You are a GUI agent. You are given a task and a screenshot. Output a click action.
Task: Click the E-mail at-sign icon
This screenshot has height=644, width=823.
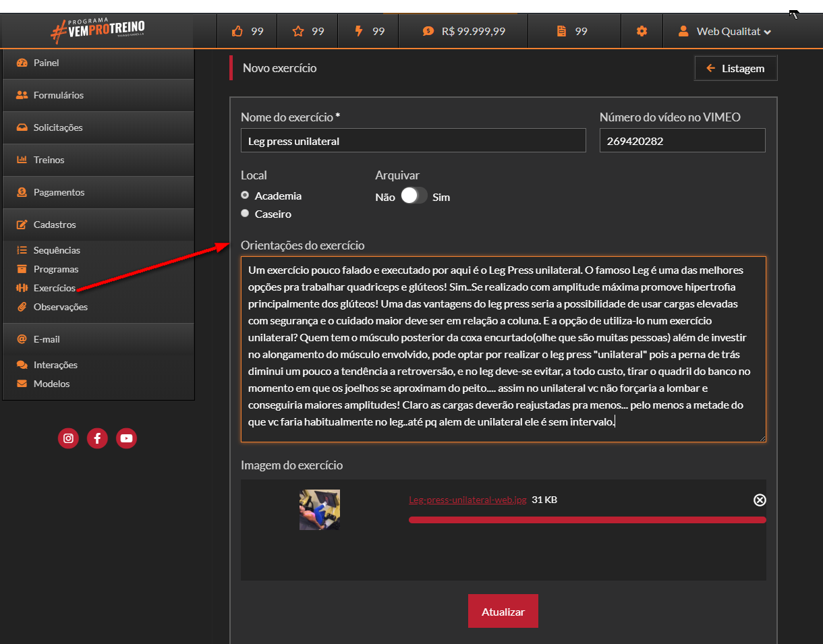pyautogui.click(x=22, y=339)
